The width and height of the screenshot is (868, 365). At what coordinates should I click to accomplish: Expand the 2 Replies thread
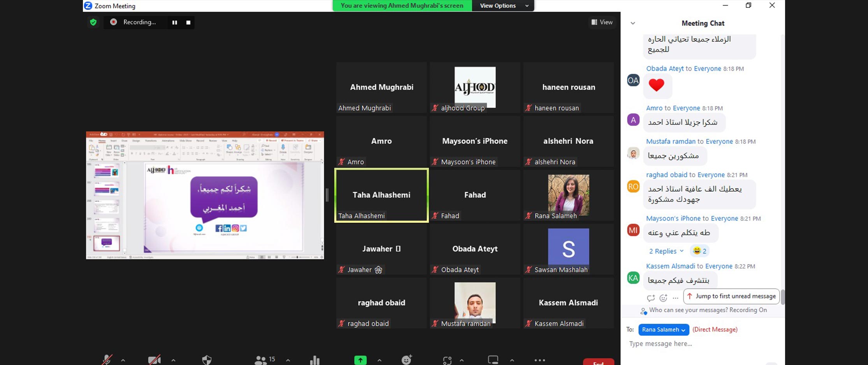click(666, 251)
